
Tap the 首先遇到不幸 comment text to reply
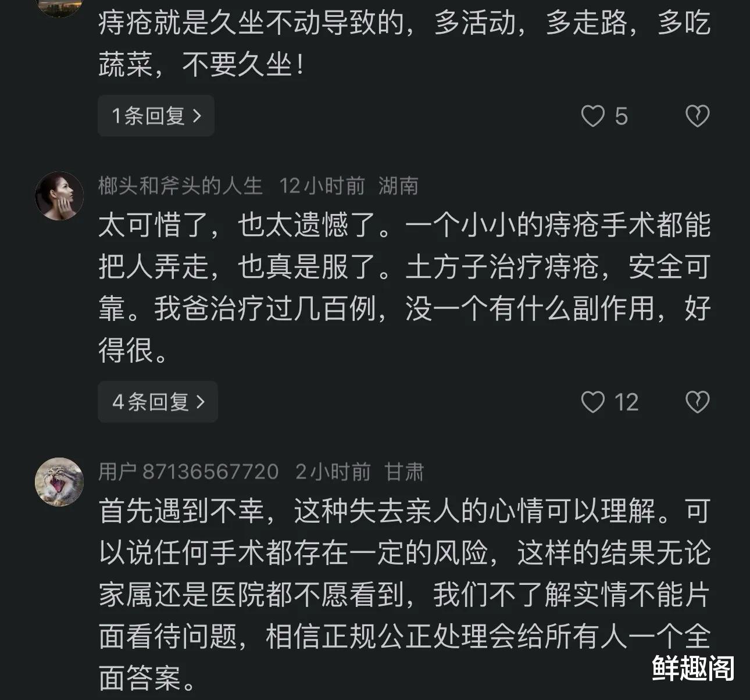[405, 594]
